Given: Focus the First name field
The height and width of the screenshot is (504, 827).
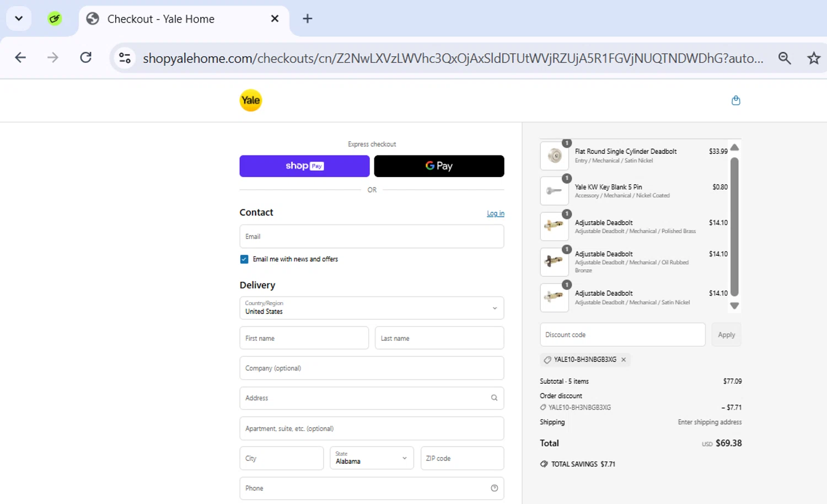Looking at the screenshot, I should click(x=304, y=338).
